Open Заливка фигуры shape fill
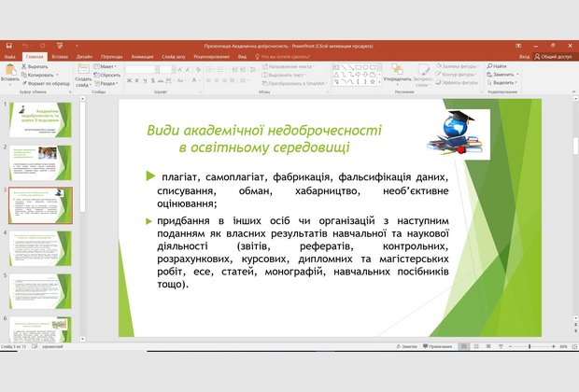Screen dimensions: 579x392 458,66
